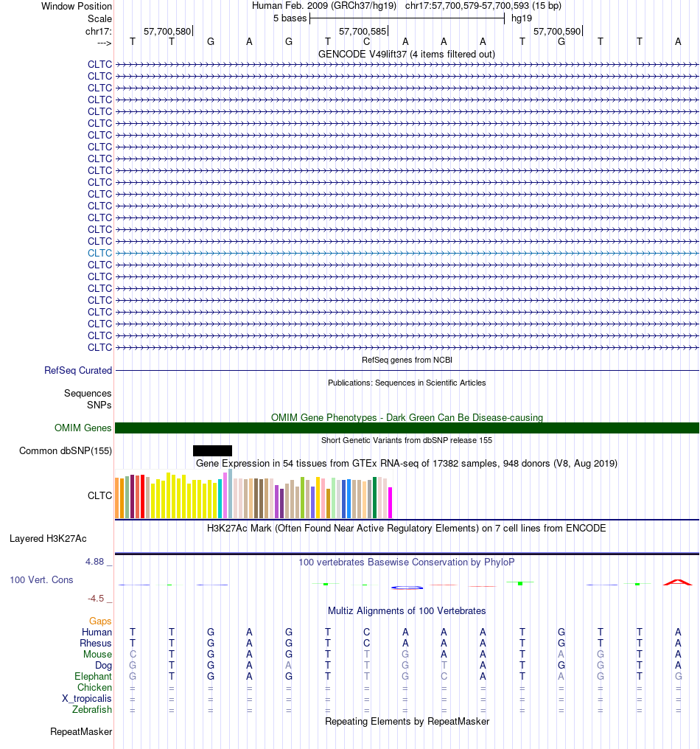Click the 57,700,585 ruler position

pos(363,32)
